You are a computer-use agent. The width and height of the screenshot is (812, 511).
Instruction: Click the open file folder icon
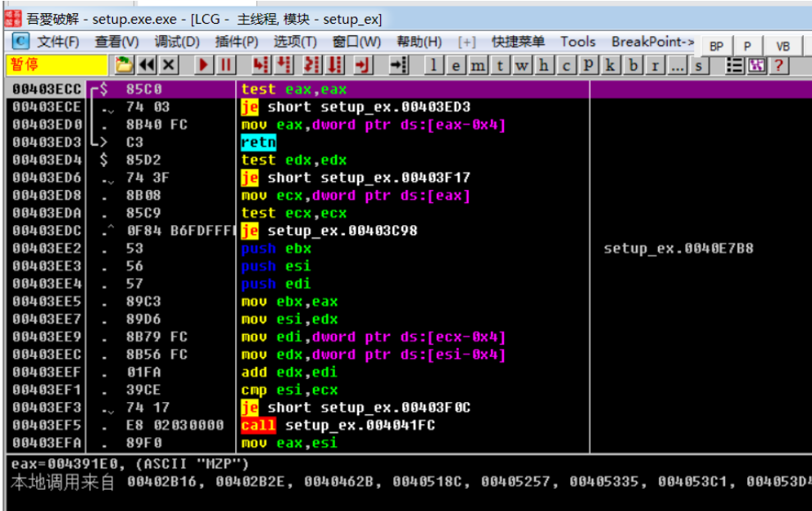point(124,66)
